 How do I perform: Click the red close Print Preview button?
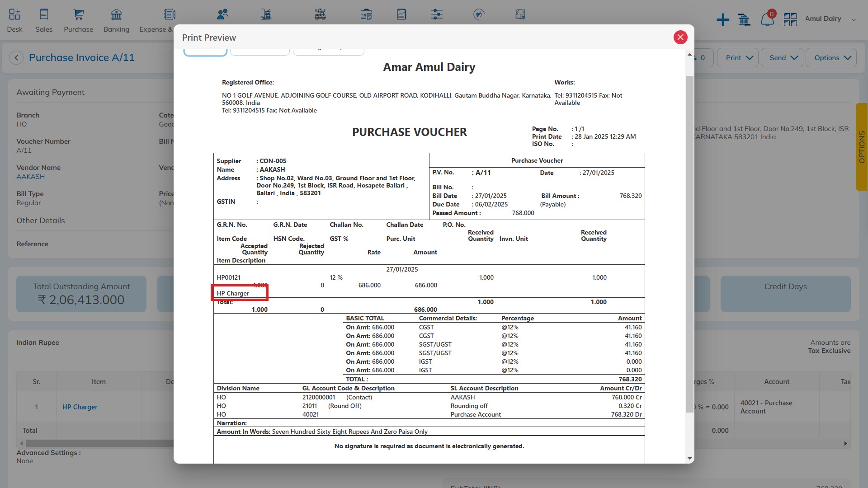click(679, 37)
